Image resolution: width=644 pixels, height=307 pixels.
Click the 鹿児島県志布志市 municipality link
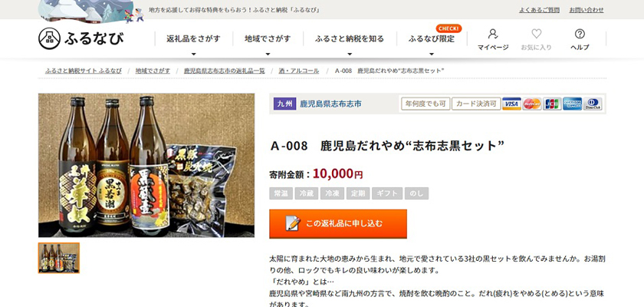(330, 104)
